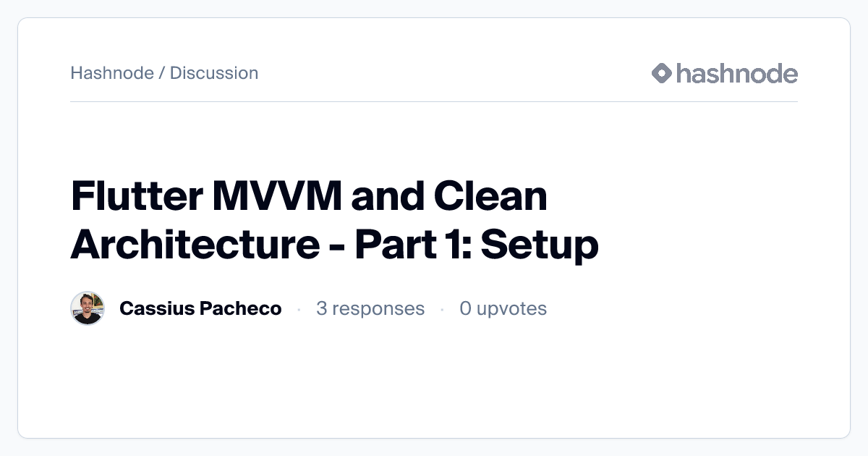Click the word "upvotes" in the meta row

[x=511, y=308]
